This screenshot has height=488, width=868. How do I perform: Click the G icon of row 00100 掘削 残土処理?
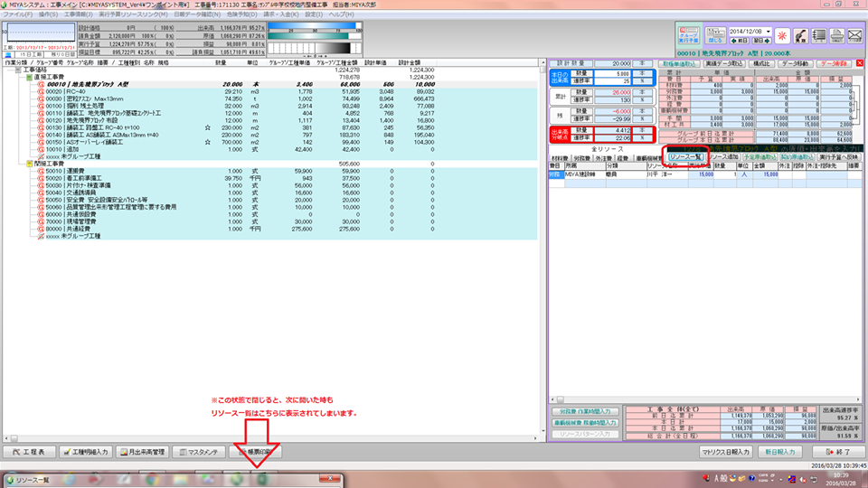pos(41,107)
